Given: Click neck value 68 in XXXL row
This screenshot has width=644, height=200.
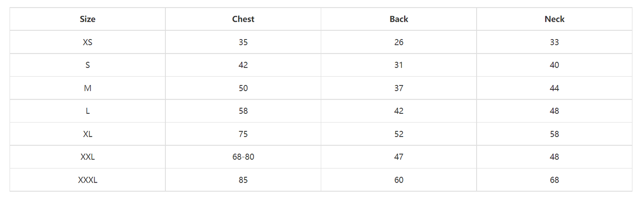Looking at the screenshot, I should (x=554, y=180).
